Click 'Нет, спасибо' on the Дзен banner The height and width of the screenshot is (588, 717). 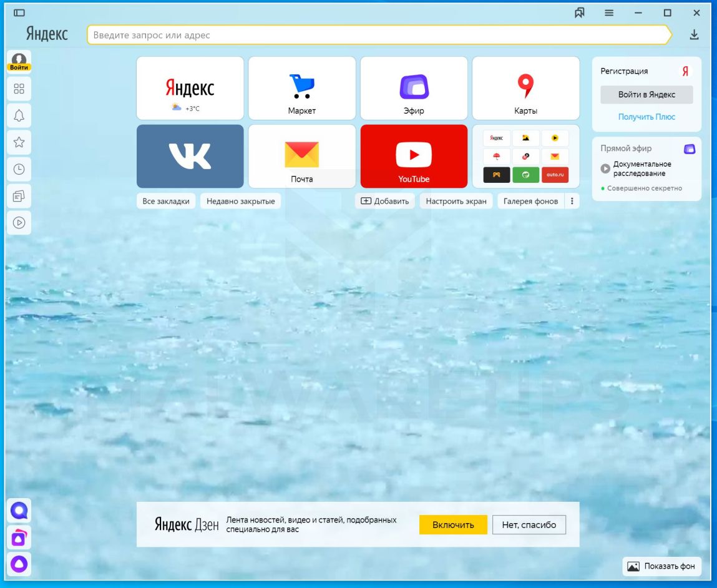pos(529,525)
